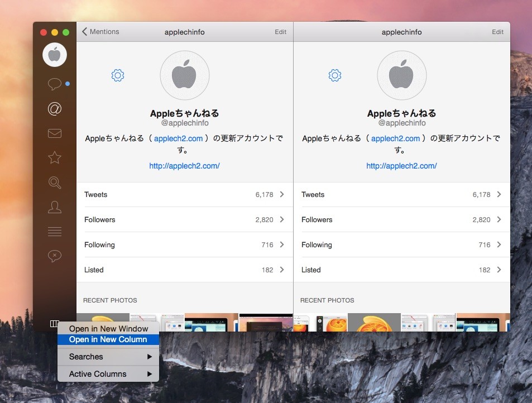The width and height of the screenshot is (532, 403).
Task: Open http://applech2.com/ URL in right column
Action: (x=402, y=166)
